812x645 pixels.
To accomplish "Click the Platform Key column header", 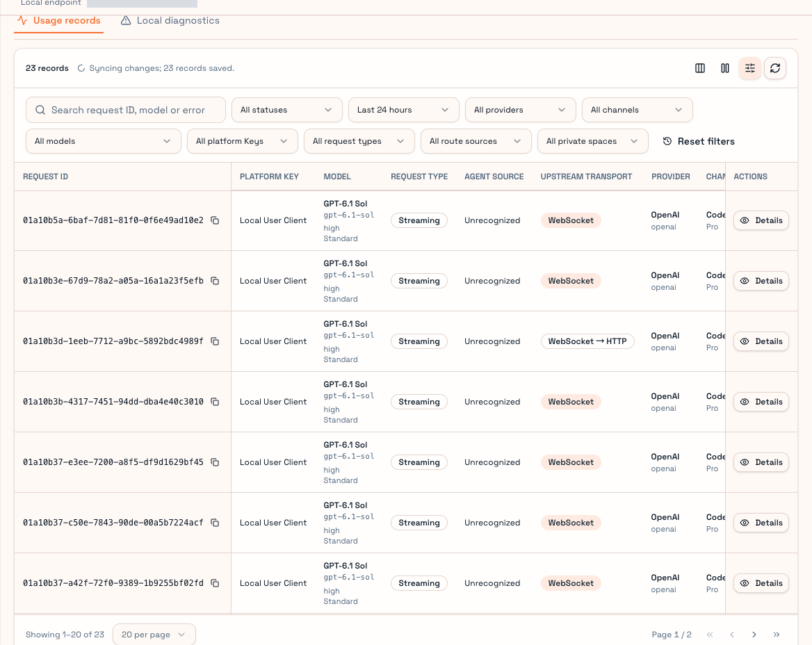I will [x=269, y=177].
